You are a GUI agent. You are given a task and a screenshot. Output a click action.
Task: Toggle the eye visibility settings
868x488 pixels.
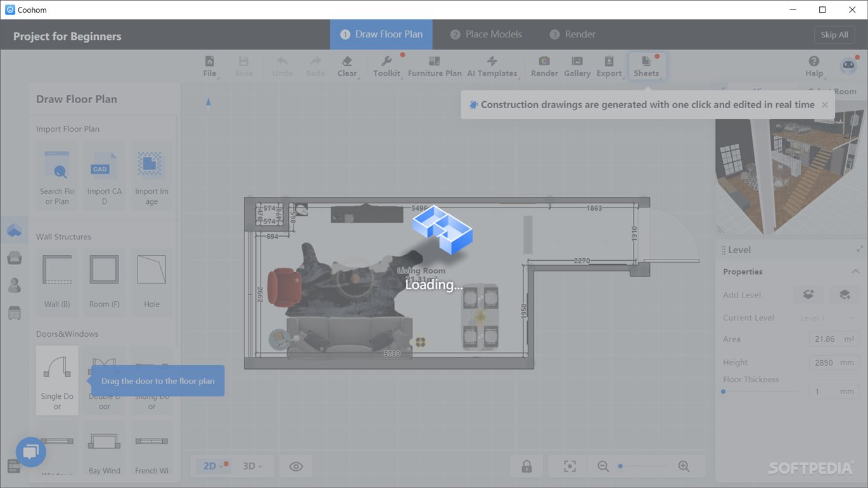(x=296, y=466)
